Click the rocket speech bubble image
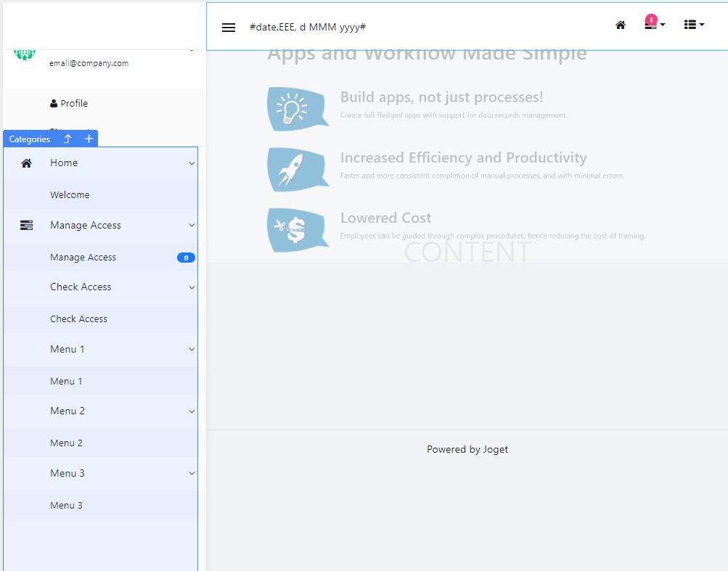This screenshot has height=571, width=728. coord(298,170)
